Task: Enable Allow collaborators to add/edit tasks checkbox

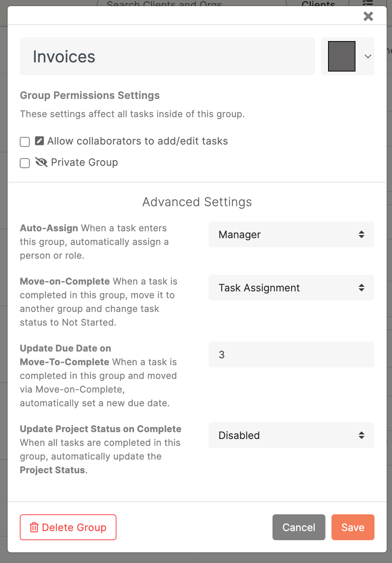Action: click(25, 142)
